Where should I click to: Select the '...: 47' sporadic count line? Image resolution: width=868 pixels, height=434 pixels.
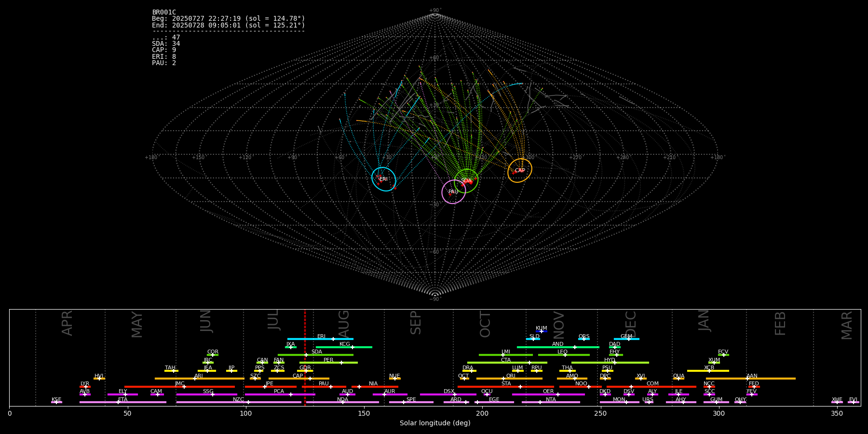tap(166, 38)
